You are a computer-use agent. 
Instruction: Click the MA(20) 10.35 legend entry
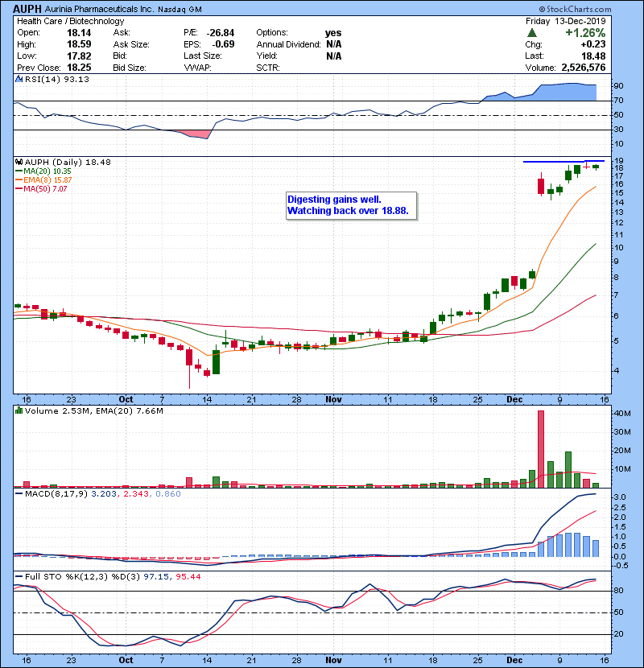pos(43,171)
